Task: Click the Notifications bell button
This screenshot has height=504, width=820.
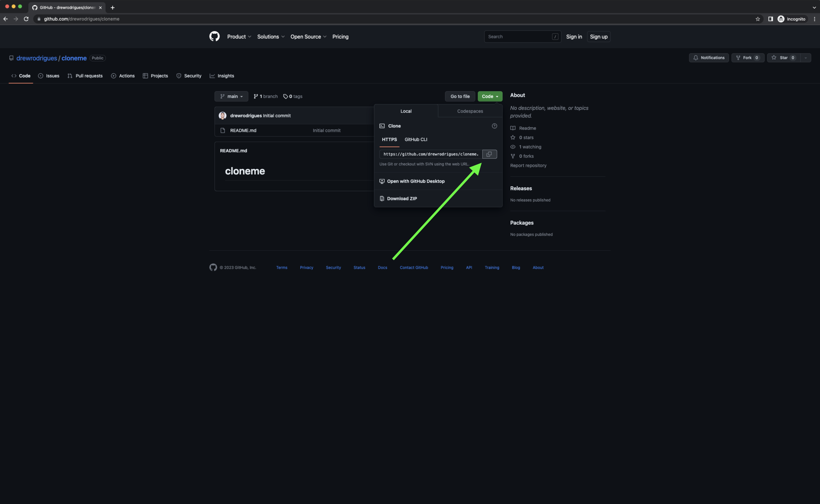Action: [x=709, y=58]
